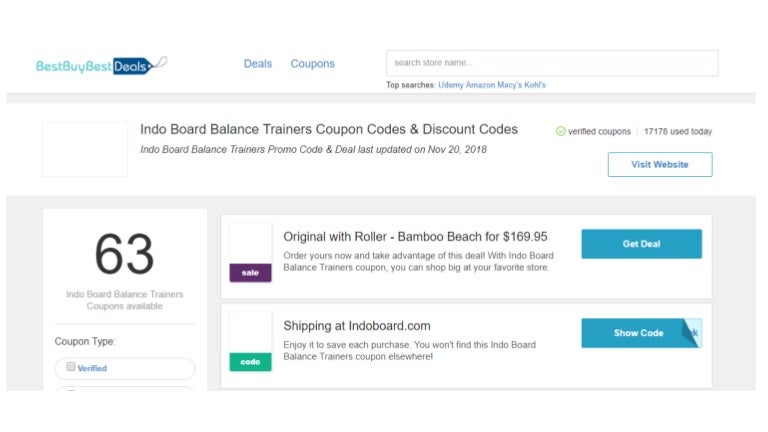The height and width of the screenshot is (432, 768).
Task: Open the Shipping at Indoboard.com offer title
Action: 357,326
